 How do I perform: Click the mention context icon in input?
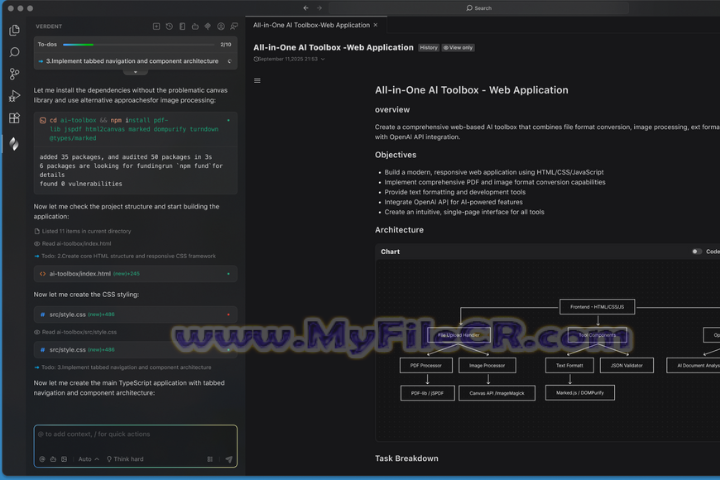(42, 459)
